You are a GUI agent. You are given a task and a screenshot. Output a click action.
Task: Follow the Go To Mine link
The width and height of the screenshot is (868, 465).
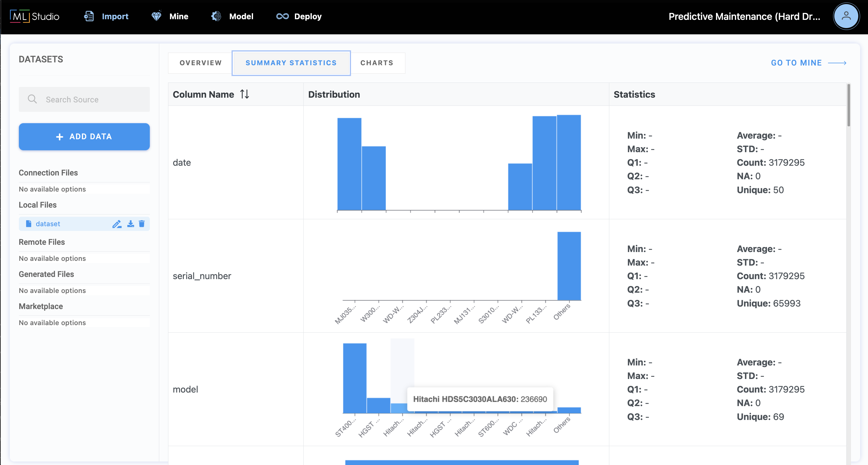pos(808,63)
